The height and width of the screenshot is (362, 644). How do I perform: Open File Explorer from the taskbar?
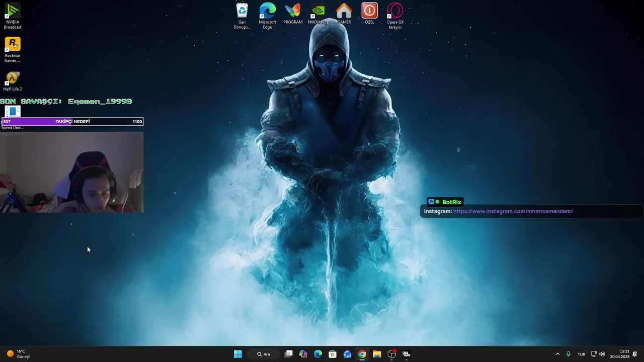click(377, 354)
